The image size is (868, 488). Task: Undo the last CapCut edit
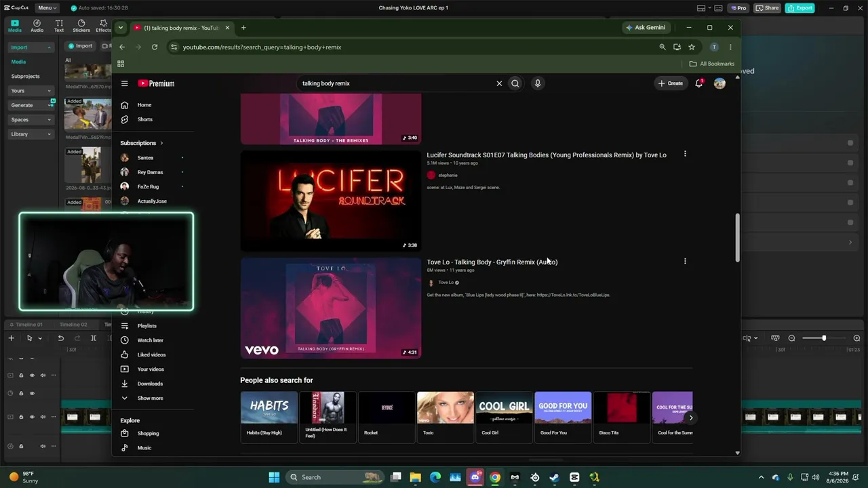tap(61, 338)
